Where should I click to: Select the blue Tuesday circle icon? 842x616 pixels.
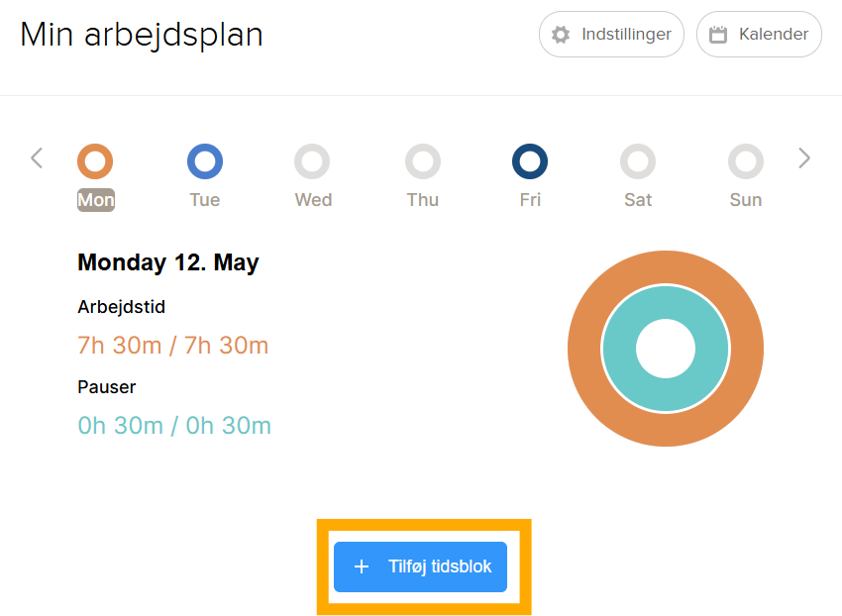coord(204,158)
